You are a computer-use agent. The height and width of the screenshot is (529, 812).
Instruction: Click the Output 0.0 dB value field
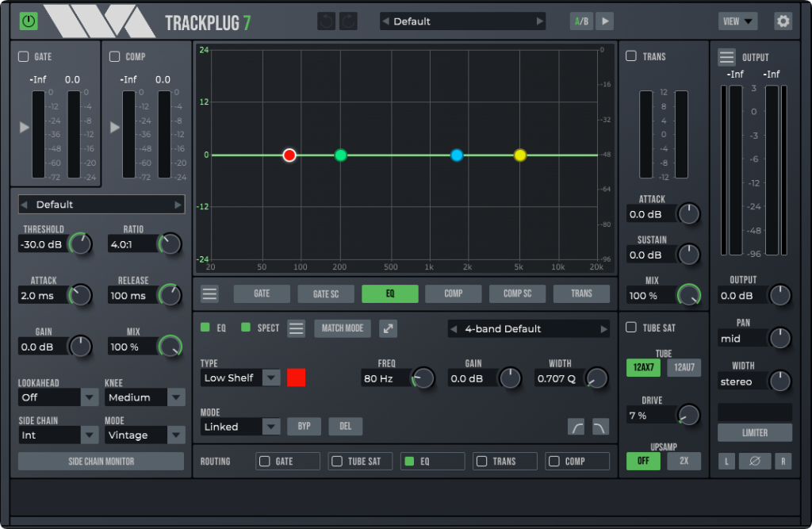[x=743, y=296]
